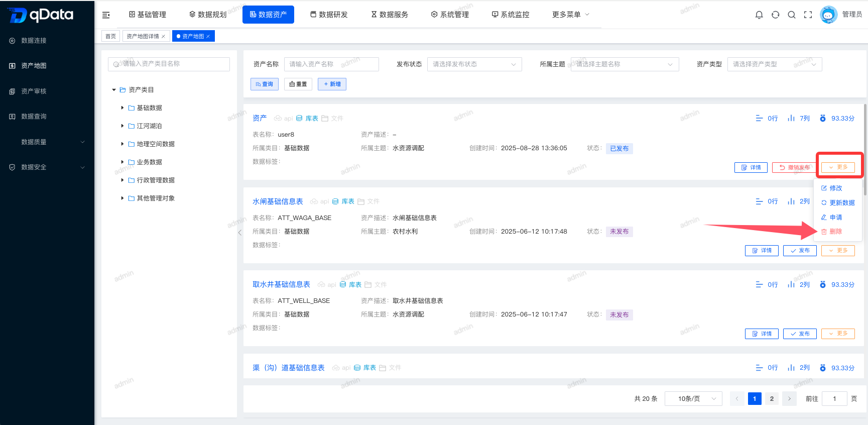Screen dimensions: 868x425
Task: Click the 新增 button
Action: click(x=332, y=84)
